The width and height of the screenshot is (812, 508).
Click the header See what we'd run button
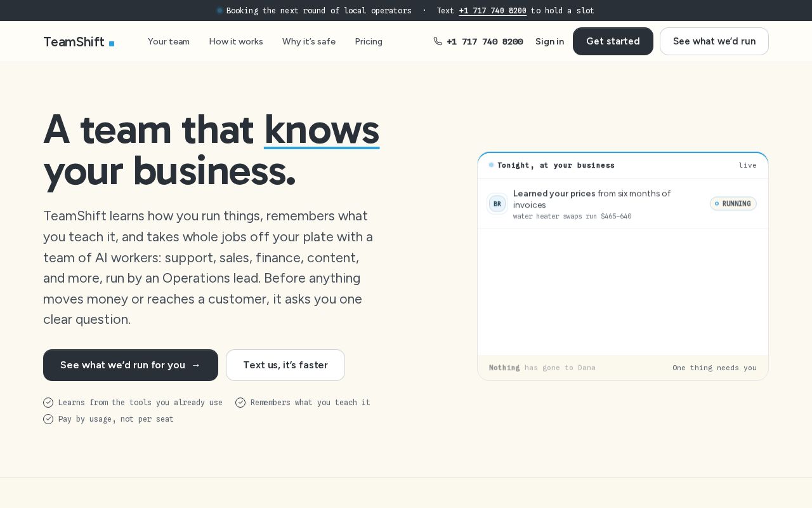tap(714, 41)
